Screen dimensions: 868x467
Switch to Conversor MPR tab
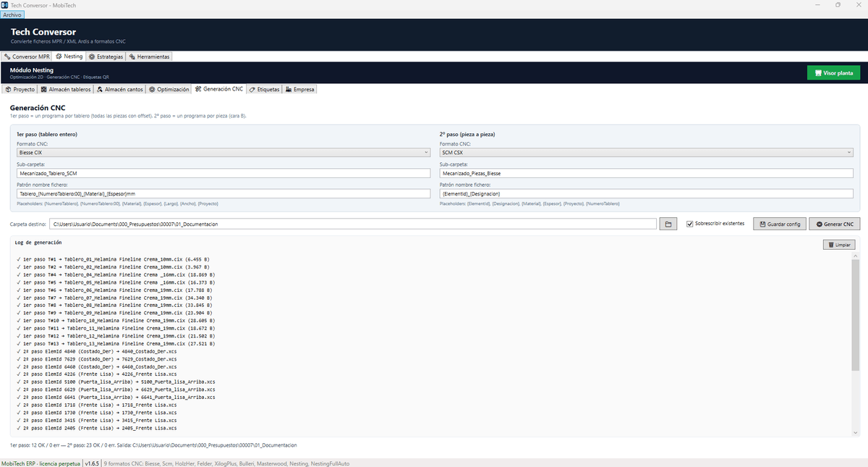tap(27, 56)
